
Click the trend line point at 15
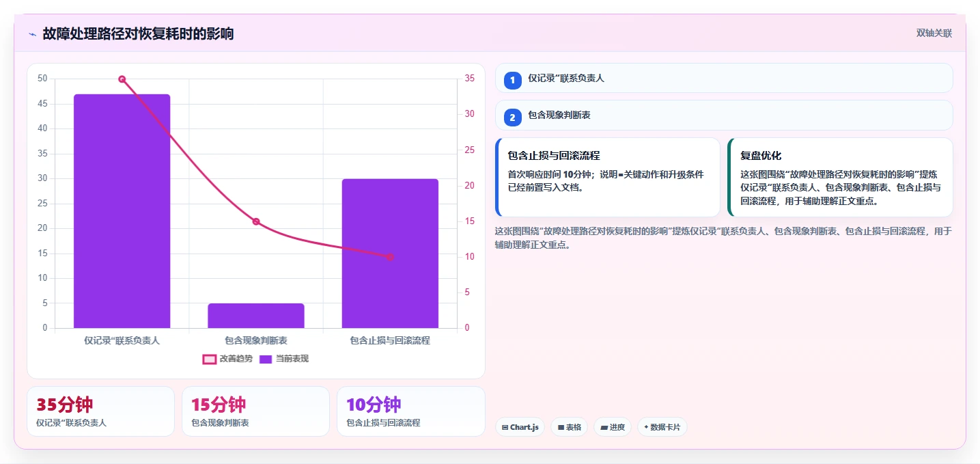[256, 221]
